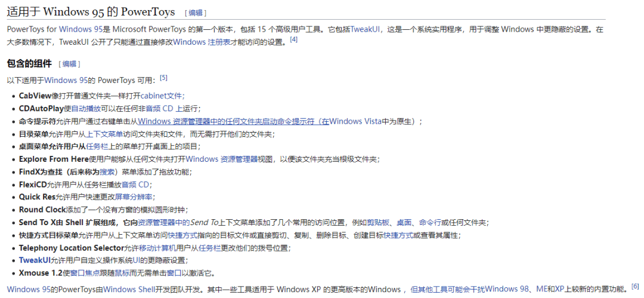Open the 命令行 link
The height and width of the screenshot is (298, 644).
coord(430,222)
